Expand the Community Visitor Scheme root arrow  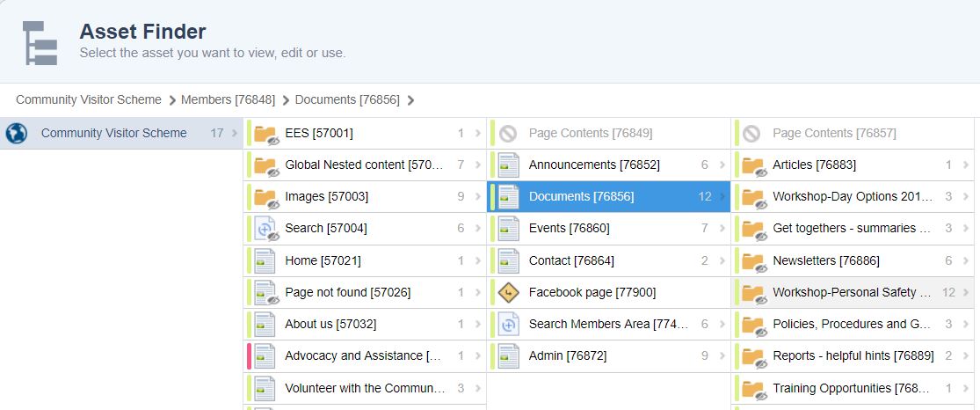point(235,134)
